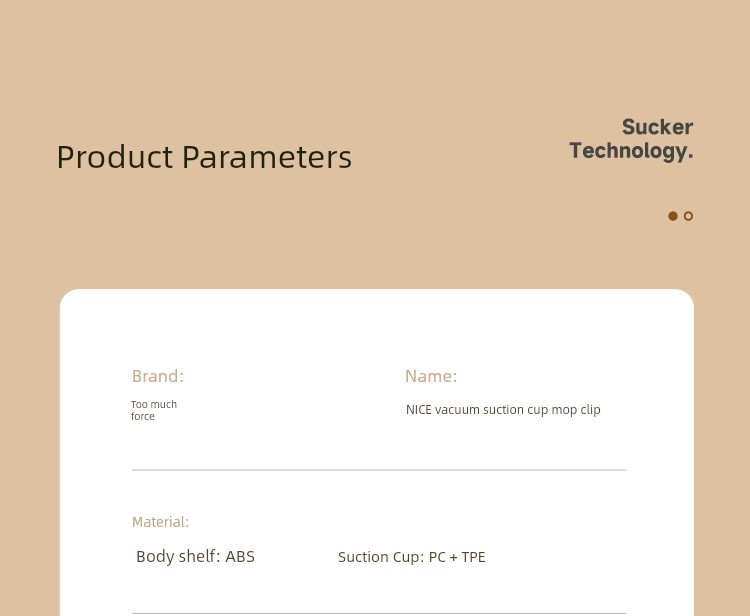Click the mop clip words in name

coord(576,410)
